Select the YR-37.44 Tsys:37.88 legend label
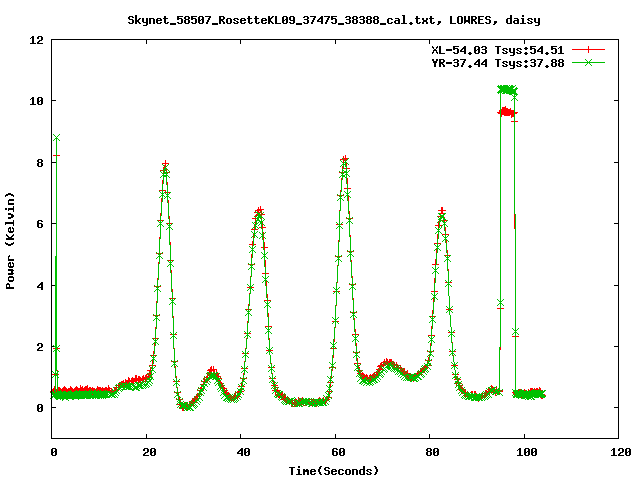Screen dimensions: 640x480 (498, 63)
